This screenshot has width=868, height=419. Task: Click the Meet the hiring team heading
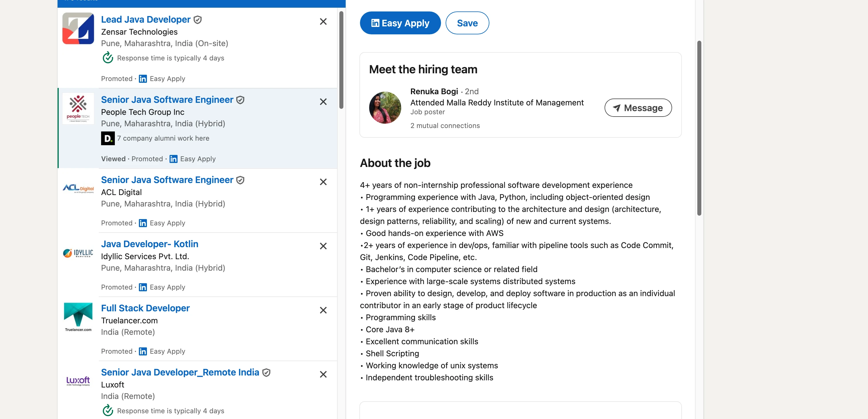click(423, 69)
